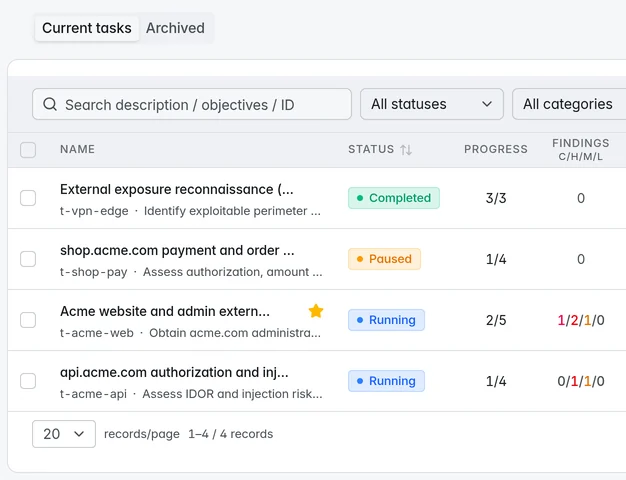Viewport: 626px width, 480px height.
Task: Click progress value 1/4 on shop.acme.com row
Action: pos(496,259)
